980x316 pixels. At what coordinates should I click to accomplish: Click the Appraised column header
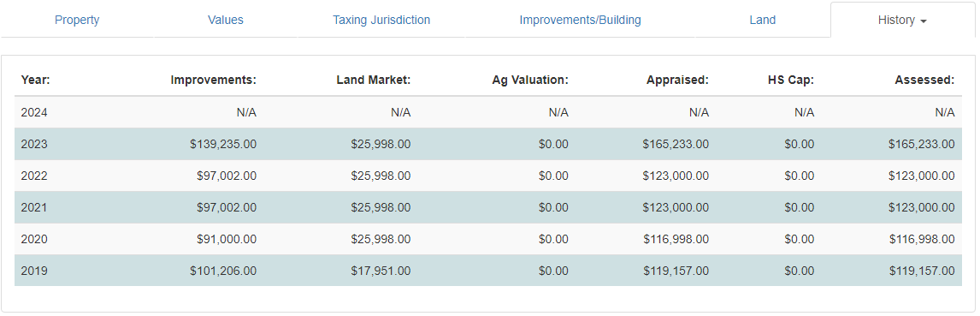click(x=677, y=80)
